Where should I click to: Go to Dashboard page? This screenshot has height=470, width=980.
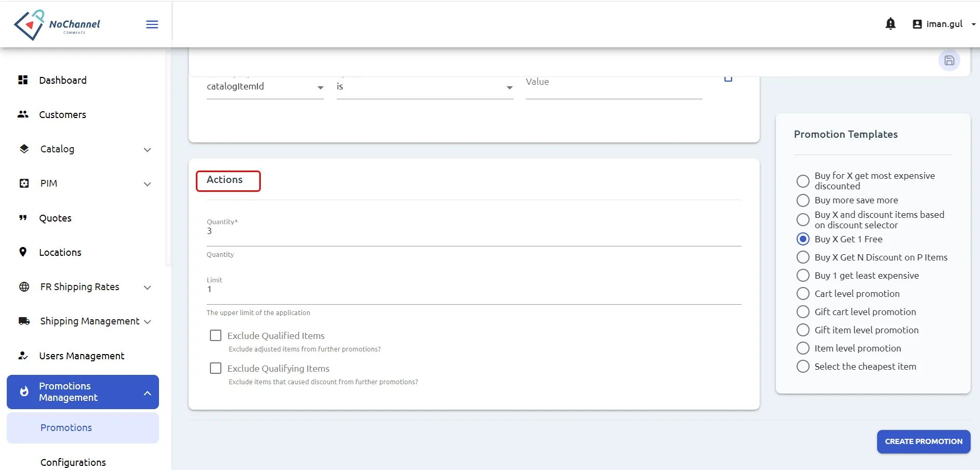(x=63, y=80)
